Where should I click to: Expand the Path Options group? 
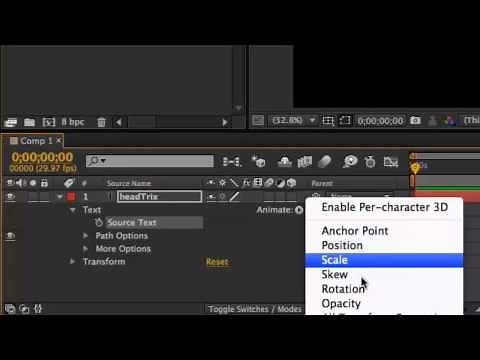(x=86, y=236)
